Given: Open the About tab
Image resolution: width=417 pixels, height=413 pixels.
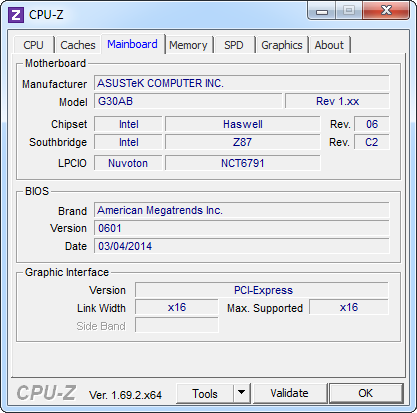Looking at the screenshot, I should (x=329, y=45).
